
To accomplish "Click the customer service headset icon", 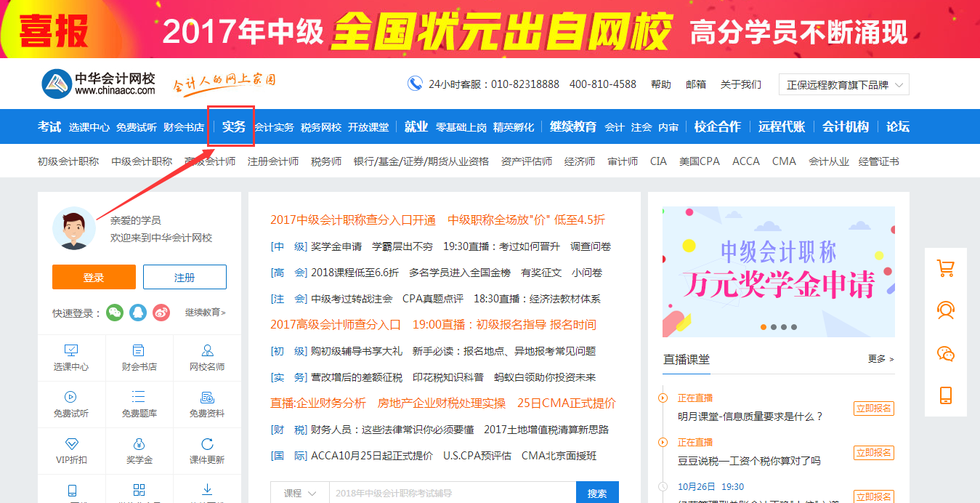I will pos(945,310).
